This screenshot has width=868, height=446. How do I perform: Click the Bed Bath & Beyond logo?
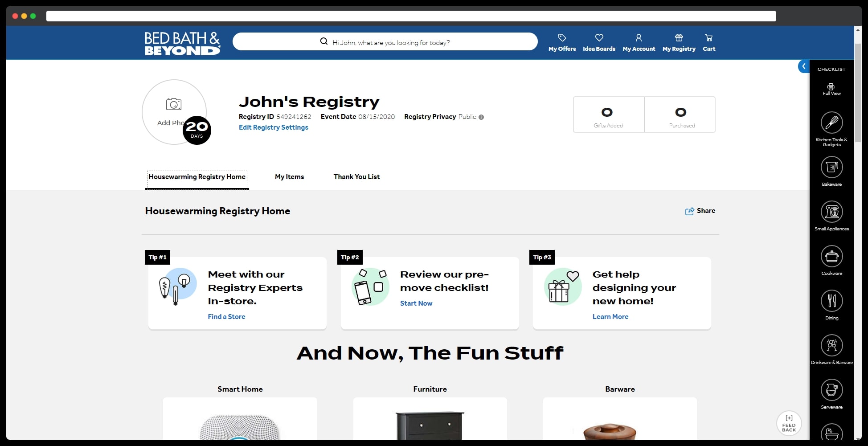pos(183,43)
